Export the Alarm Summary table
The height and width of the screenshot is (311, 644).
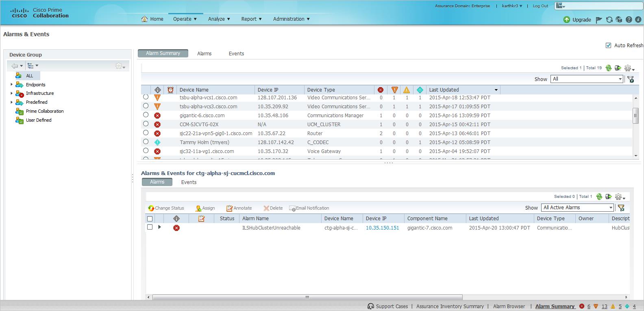coord(618,68)
